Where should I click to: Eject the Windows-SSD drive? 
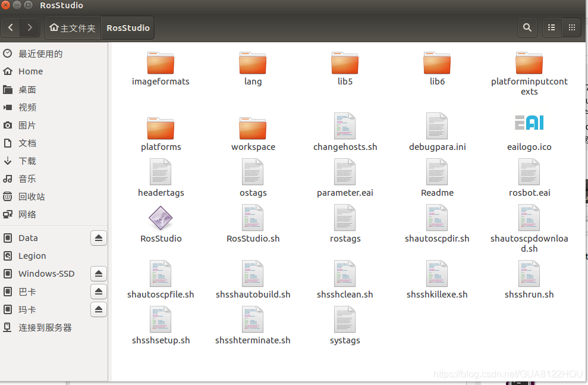[x=99, y=274]
